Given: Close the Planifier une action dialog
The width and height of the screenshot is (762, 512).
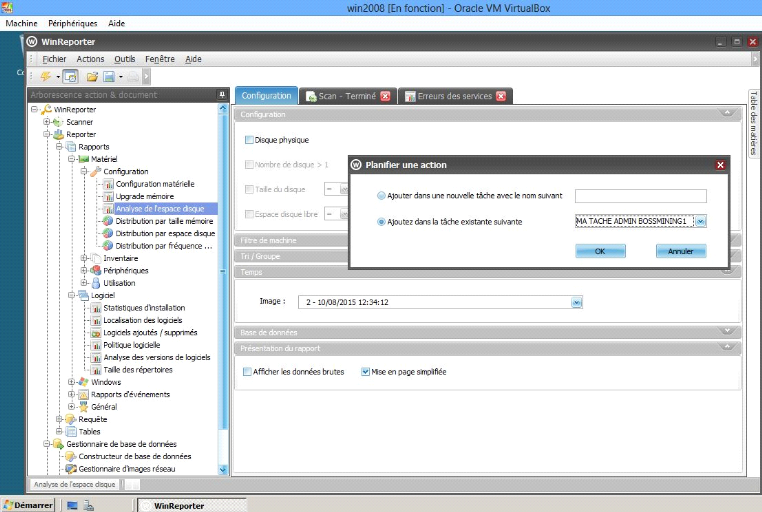Looking at the screenshot, I should pos(721,165).
